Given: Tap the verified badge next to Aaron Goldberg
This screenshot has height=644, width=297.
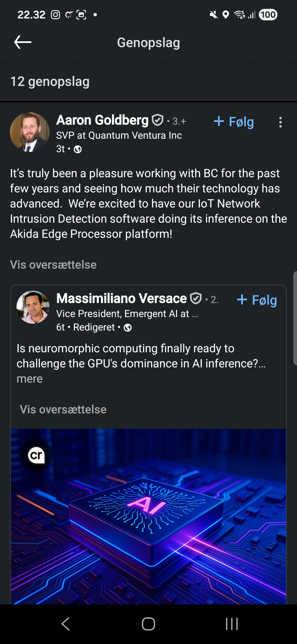Looking at the screenshot, I should [158, 120].
